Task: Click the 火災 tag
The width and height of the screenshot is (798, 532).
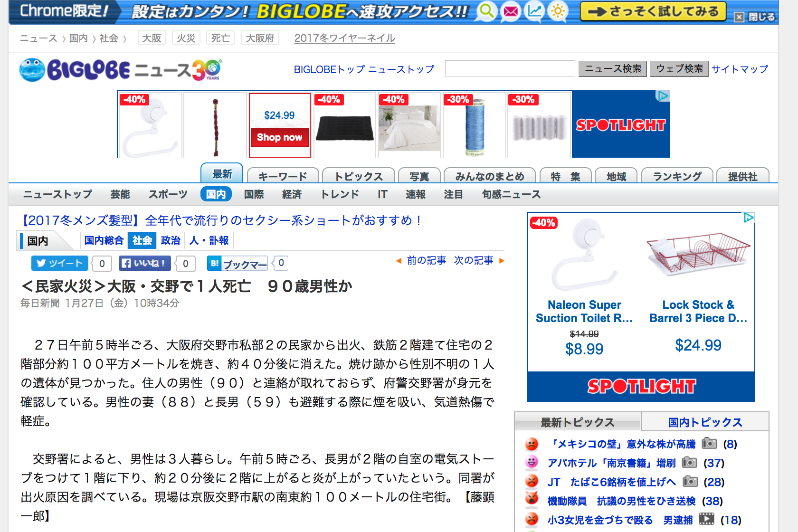Action: point(186,38)
